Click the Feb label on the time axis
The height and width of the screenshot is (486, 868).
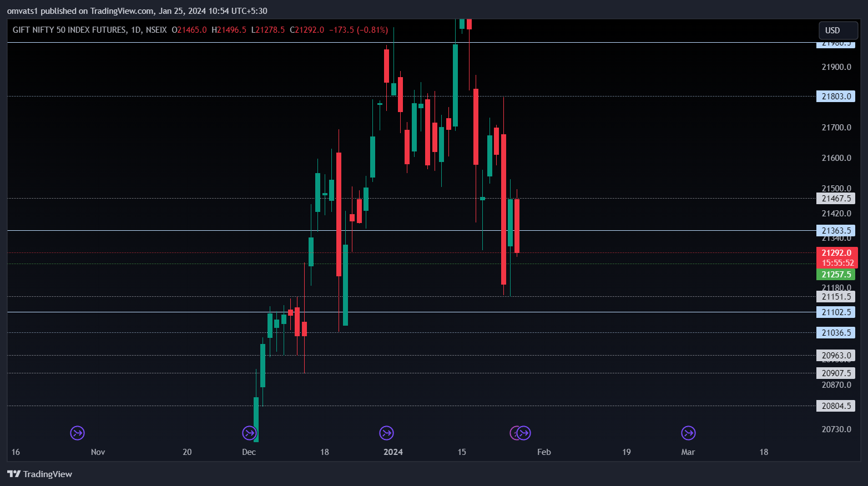(544, 452)
